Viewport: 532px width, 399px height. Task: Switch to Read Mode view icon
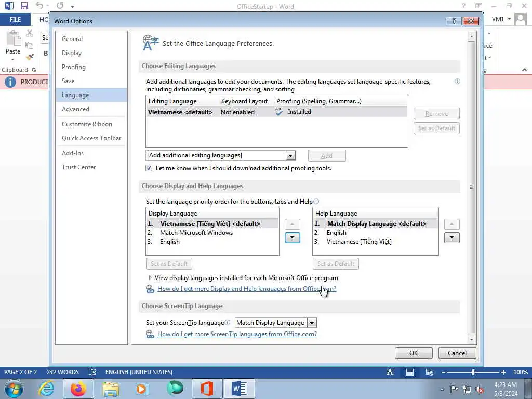(390, 372)
